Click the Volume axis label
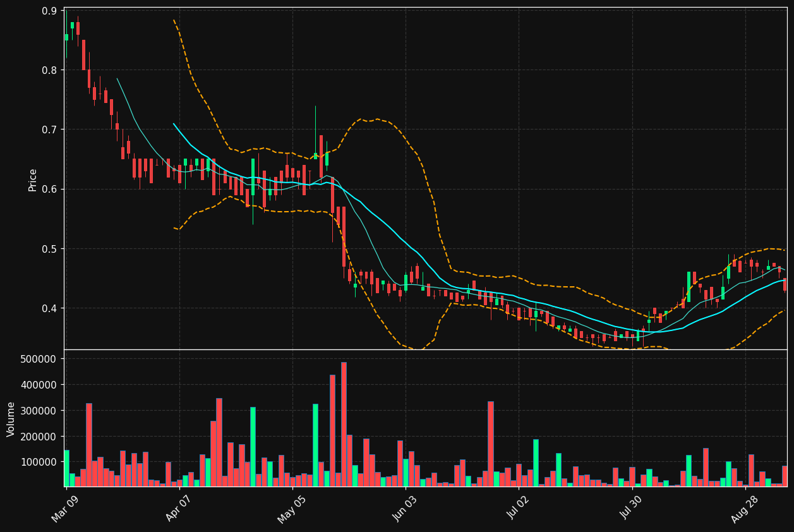The image size is (794, 532). 11,419
